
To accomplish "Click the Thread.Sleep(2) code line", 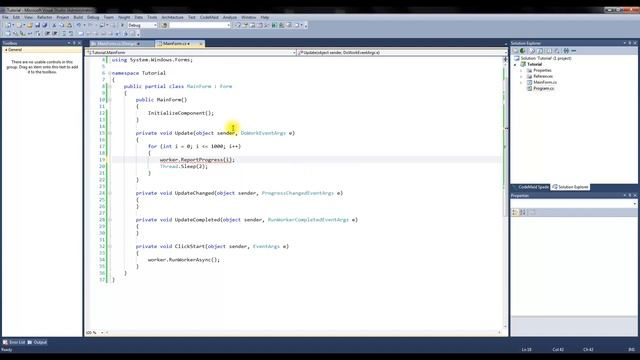I will (x=184, y=166).
